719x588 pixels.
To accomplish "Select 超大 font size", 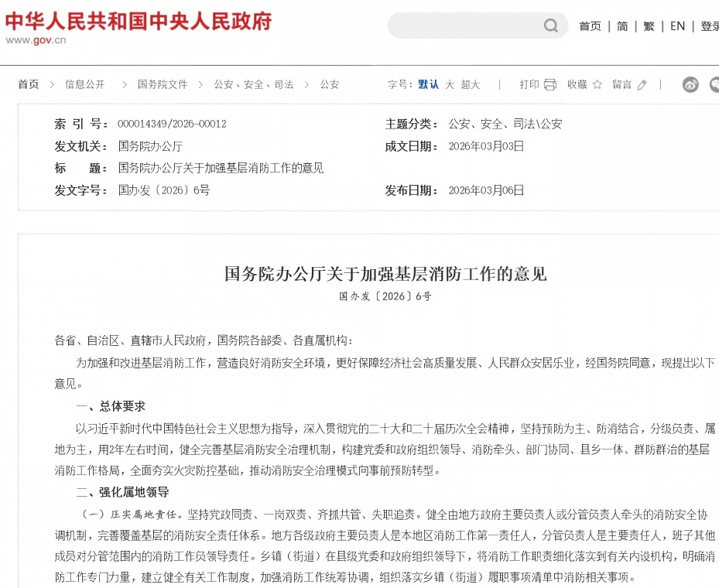I will (x=470, y=84).
